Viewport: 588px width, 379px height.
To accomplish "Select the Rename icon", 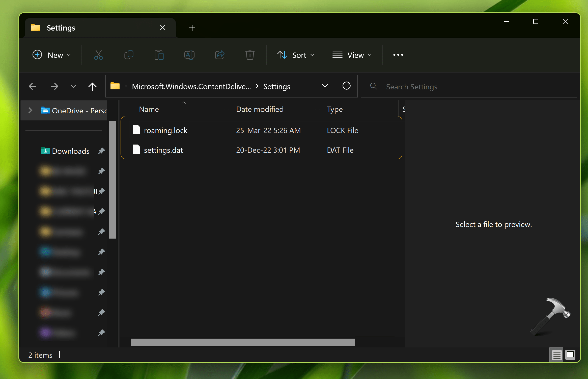I will (189, 55).
